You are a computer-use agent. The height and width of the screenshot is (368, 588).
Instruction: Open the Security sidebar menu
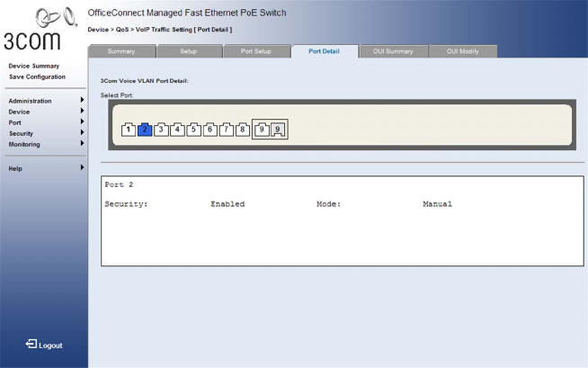pos(21,133)
